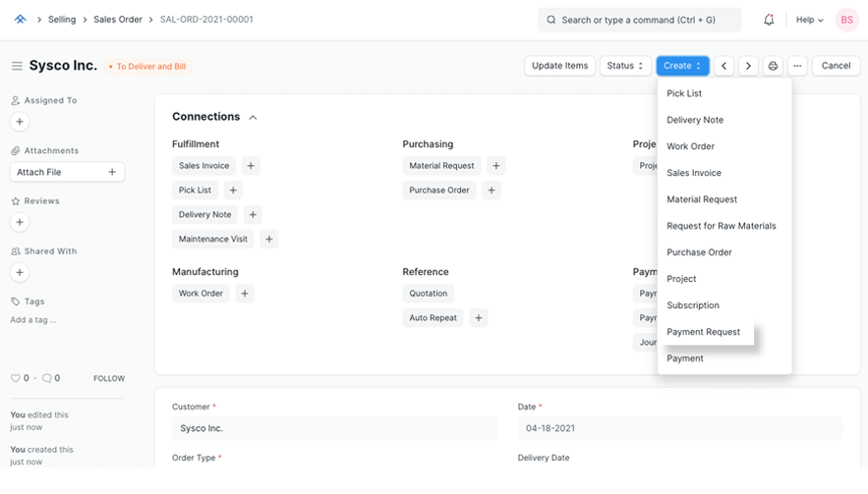
Task: Choose Delivery Note in Create menu
Action: [695, 120]
